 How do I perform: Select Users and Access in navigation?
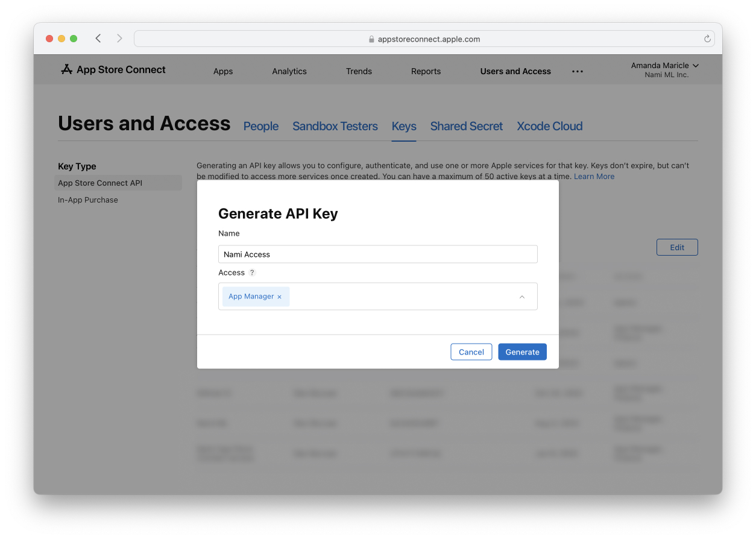[515, 71]
